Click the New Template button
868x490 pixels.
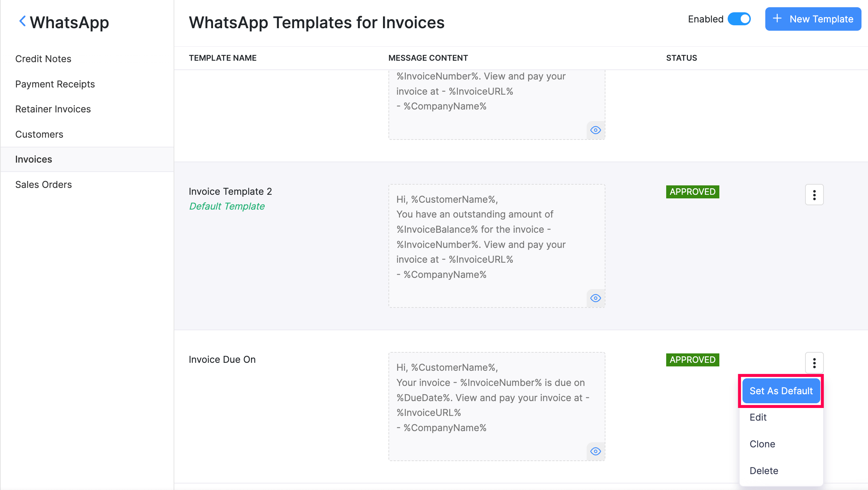[x=813, y=19]
